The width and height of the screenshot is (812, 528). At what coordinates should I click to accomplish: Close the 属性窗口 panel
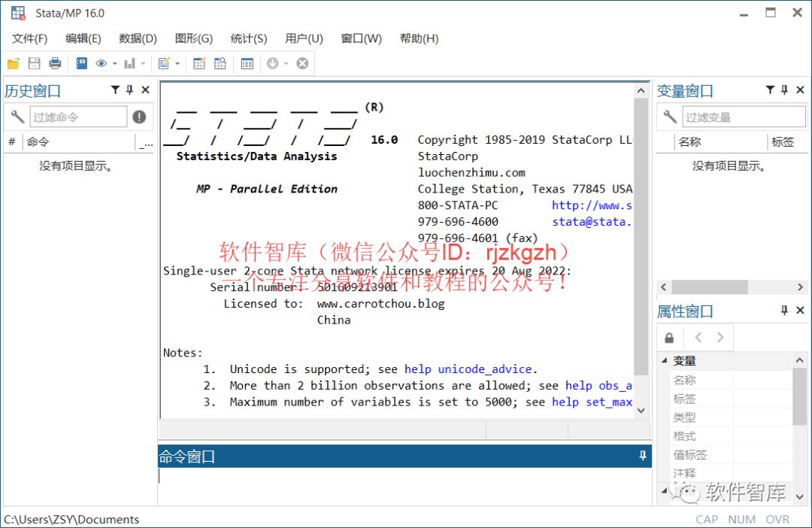click(800, 311)
